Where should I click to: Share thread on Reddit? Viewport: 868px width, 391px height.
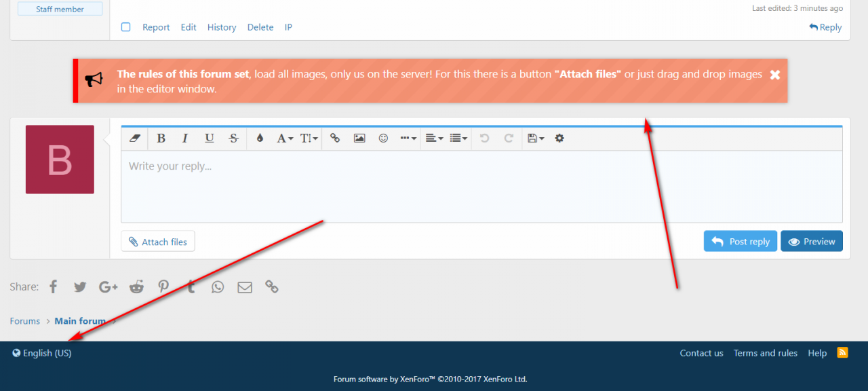[137, 287]
